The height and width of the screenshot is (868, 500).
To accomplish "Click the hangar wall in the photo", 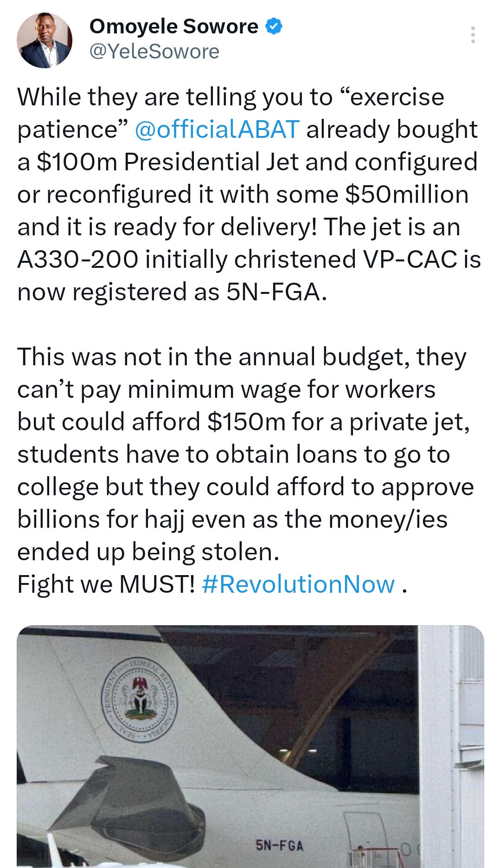I will coord(451,746).
